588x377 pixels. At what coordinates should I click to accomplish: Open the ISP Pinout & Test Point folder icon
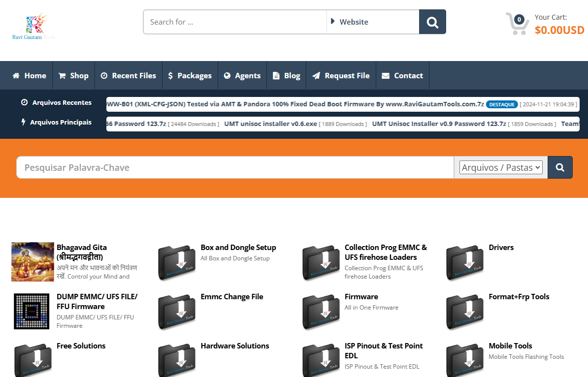point(321,360)
